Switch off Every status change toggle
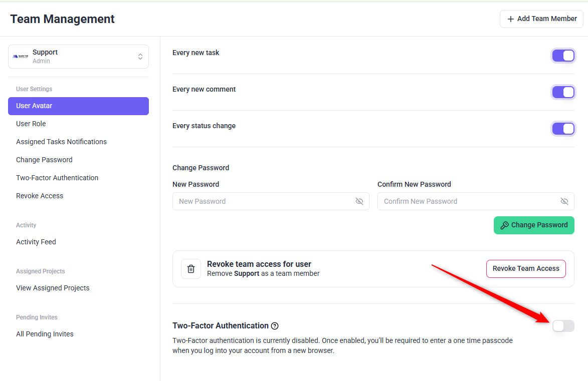The width and height of the screenshot is (588, 381). coord(563,129)
